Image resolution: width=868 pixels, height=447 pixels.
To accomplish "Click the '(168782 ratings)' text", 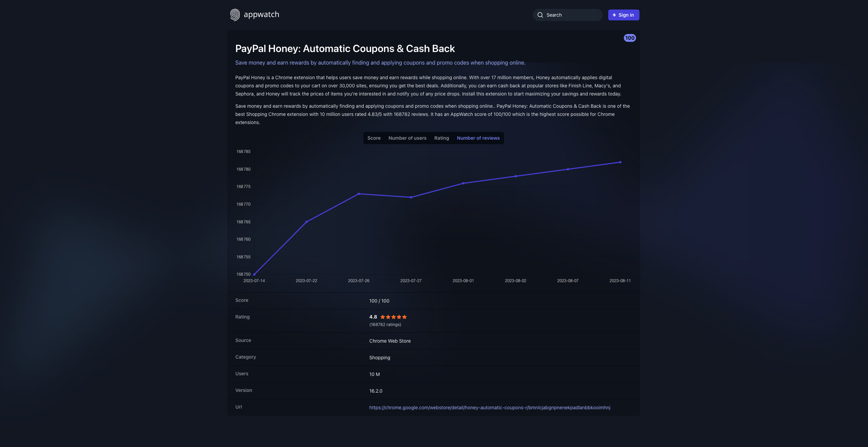I will coord(385,325).
